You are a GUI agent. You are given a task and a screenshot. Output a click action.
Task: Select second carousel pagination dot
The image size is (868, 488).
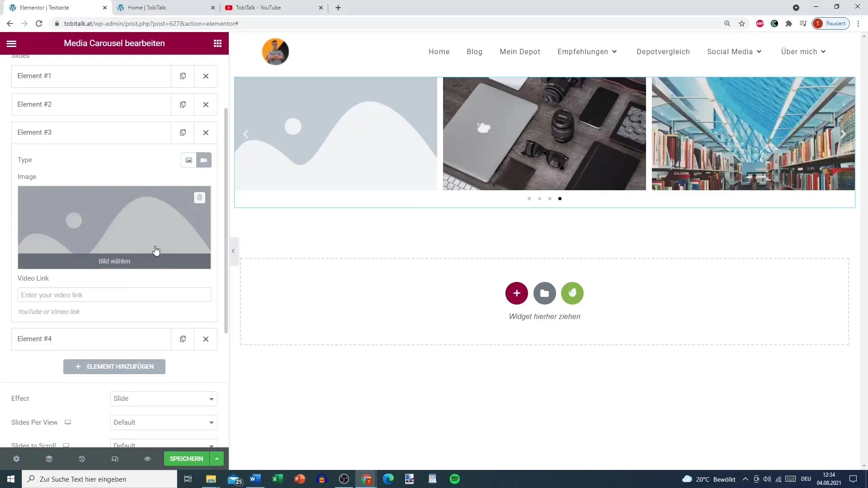coord(539,199)
